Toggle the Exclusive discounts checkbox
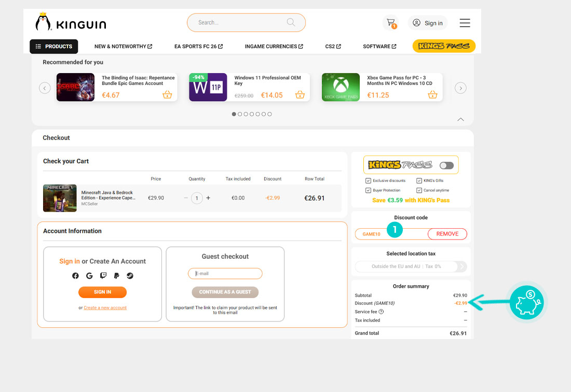This screenshot has width=571, height=392. [x=368, y=181]
